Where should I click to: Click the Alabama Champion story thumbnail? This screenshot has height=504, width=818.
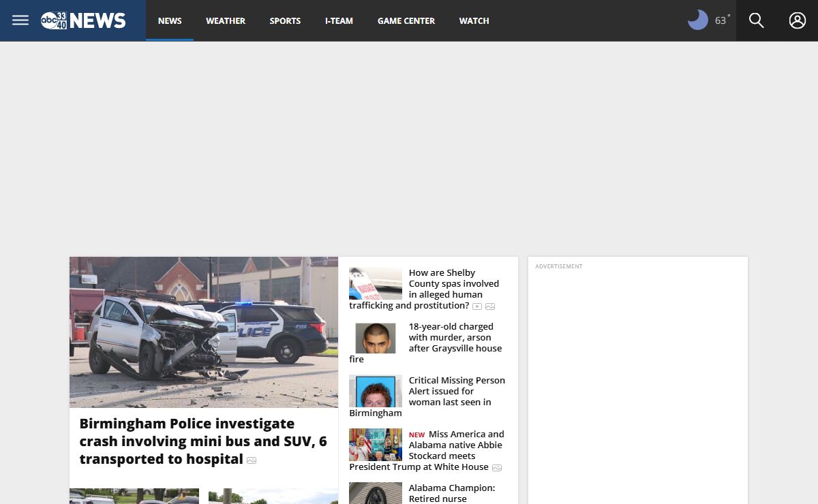coord(376,493)
